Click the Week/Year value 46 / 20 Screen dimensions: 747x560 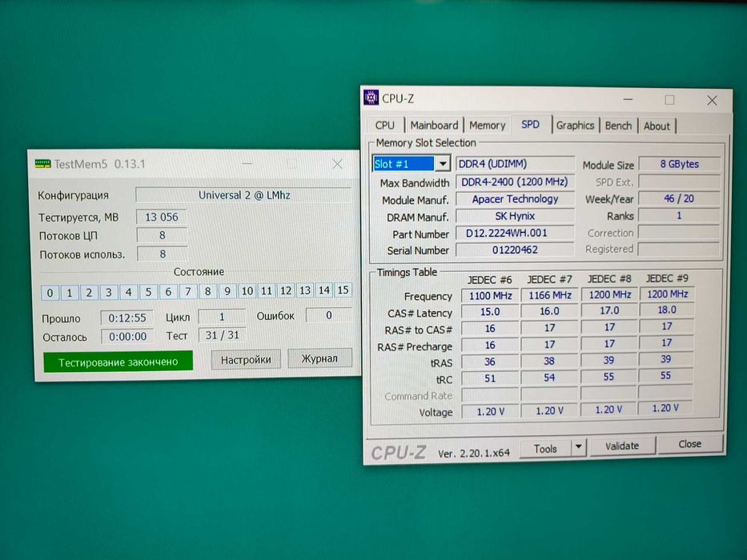tap(679, 198)
